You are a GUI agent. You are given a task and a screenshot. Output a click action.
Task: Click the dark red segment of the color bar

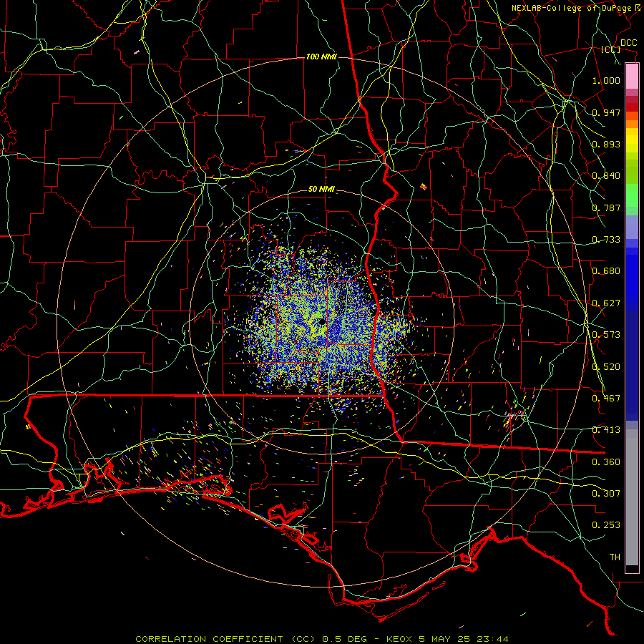(632, 107)
